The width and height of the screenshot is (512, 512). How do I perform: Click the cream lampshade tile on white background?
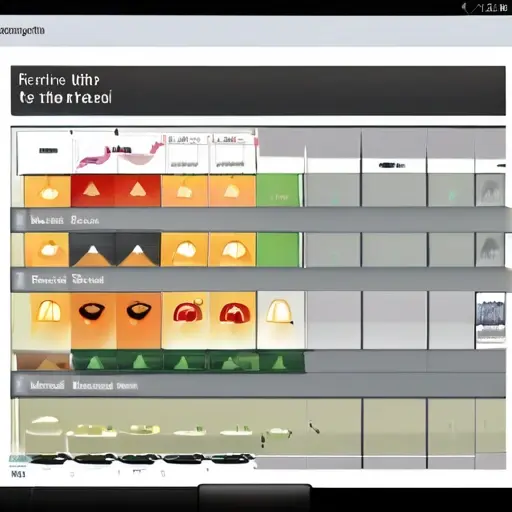tap(280, 320)
